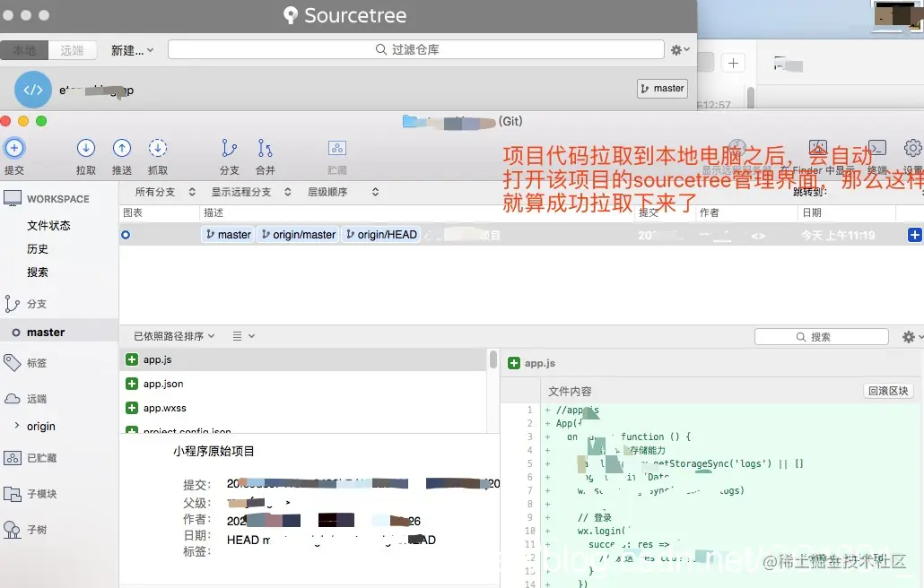Select app.wxss in the file list
The width and height of the screenshot is (924, 588).
coord(303,408)
